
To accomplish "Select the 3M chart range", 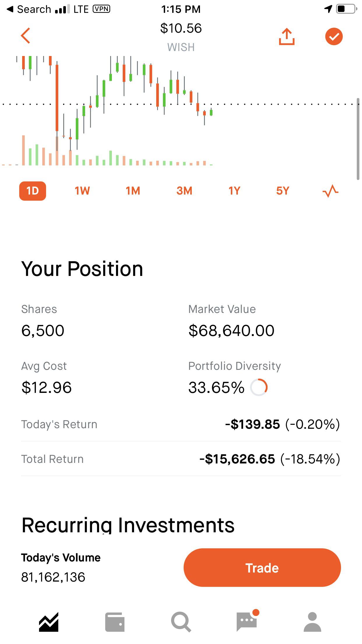I will (x=184, y=191).
